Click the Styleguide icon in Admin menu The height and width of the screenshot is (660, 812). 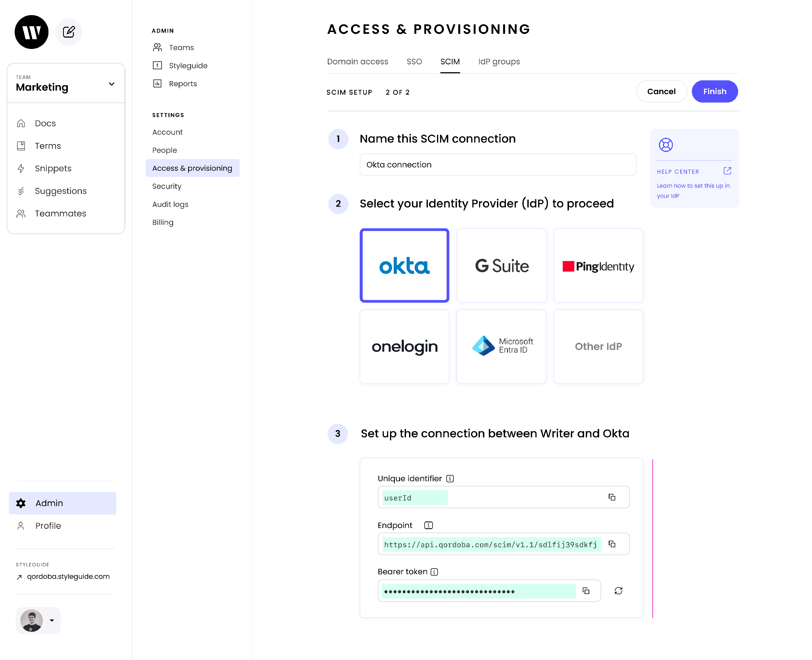tap(158, 65)
